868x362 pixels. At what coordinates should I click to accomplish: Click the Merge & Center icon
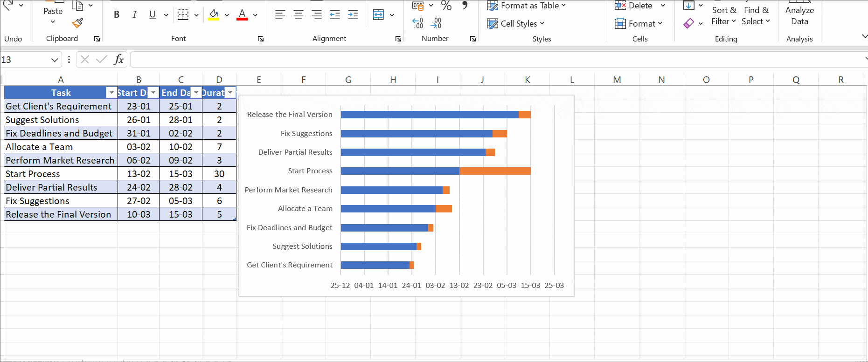(x=378, y=15)
